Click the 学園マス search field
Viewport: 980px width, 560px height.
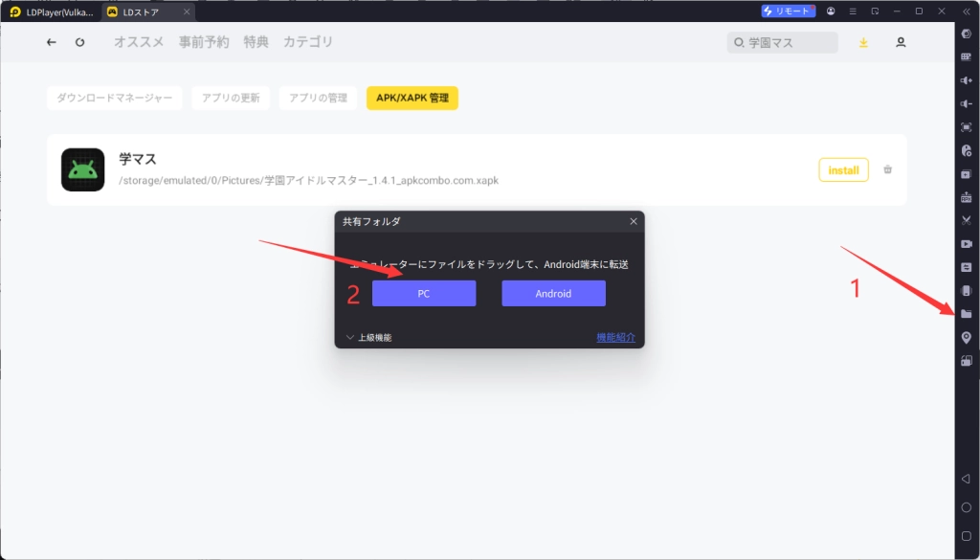[x=783, y=42]
